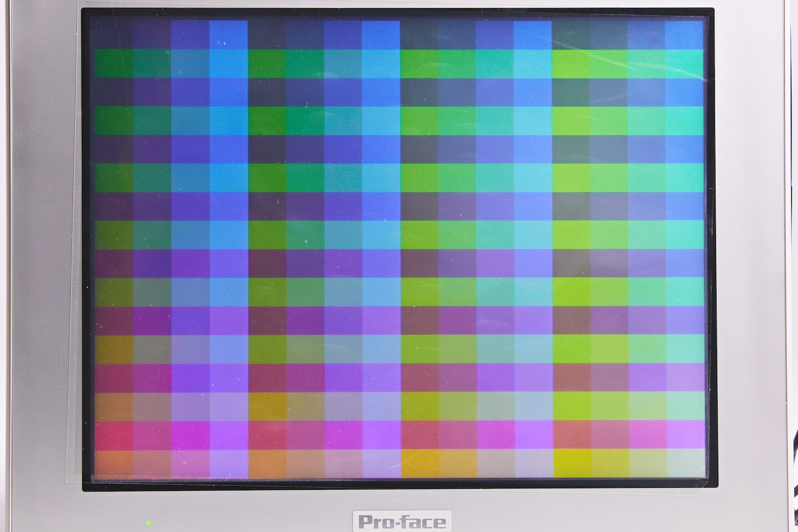Tap the red swatch at left of second-last row
Screen dimensions: 798x532
(114, 435)
